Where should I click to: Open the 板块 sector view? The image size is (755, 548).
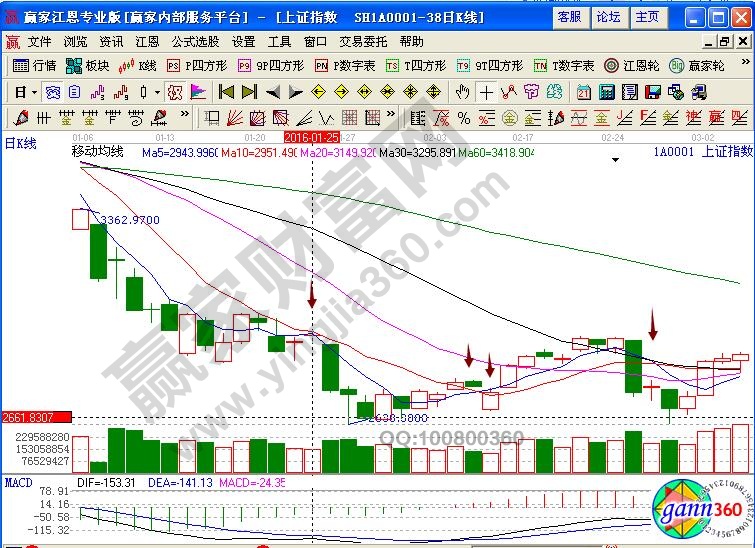click(x=88, y=65)
